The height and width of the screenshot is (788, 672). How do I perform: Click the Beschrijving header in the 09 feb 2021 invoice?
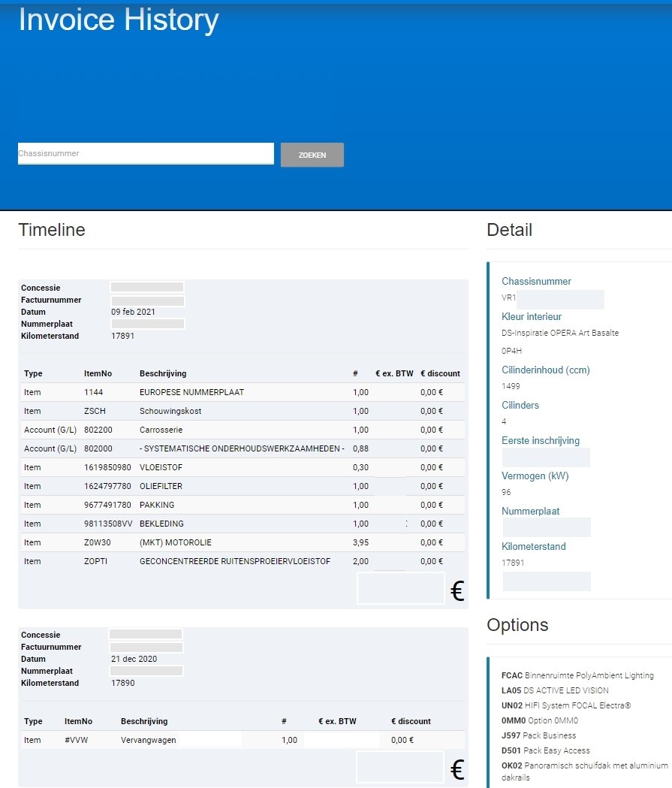coord(163,373)
